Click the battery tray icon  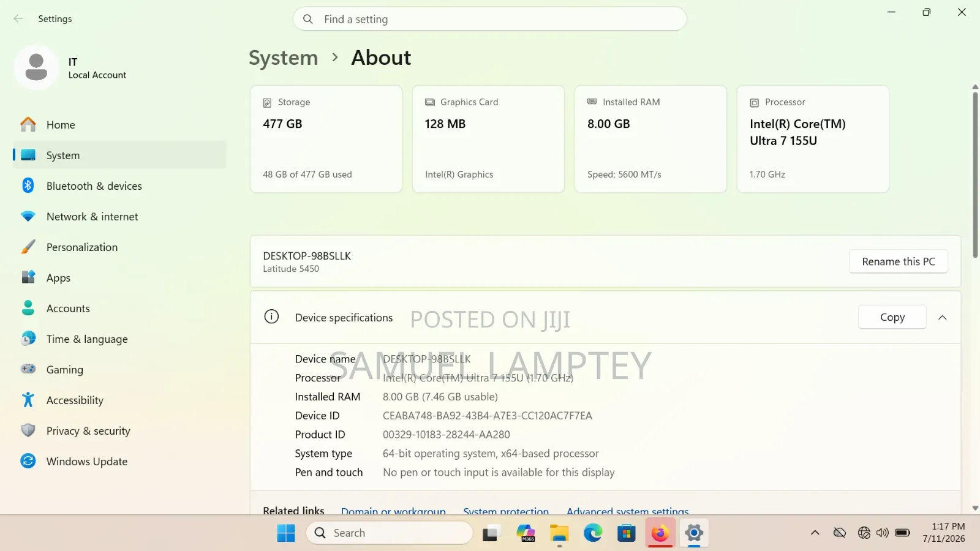(902, 533)
